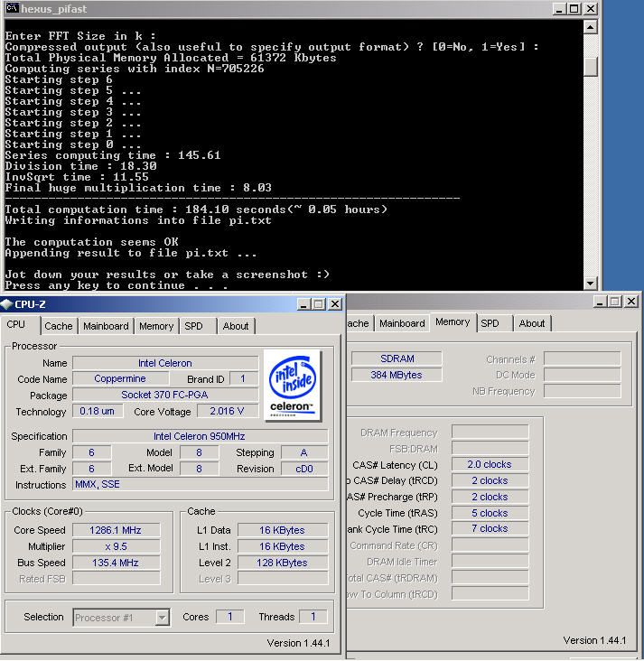Close the right CPU-Z memory window
The height and width of the screenshot is (661, 644).
pyautogui.click(x=631, y=302)
